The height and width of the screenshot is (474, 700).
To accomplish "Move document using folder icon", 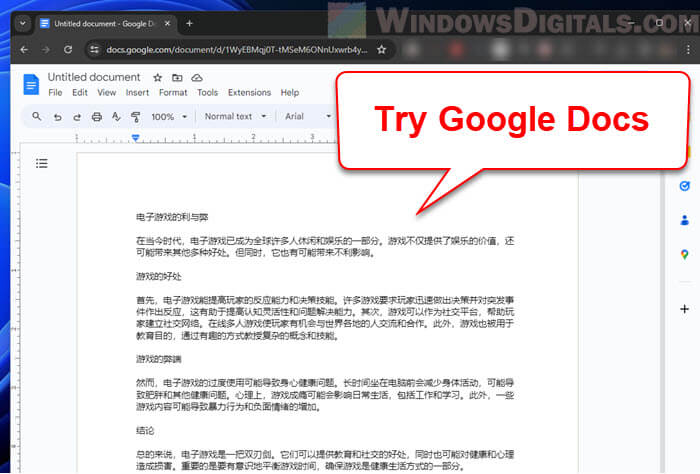I will coord(177,78).
